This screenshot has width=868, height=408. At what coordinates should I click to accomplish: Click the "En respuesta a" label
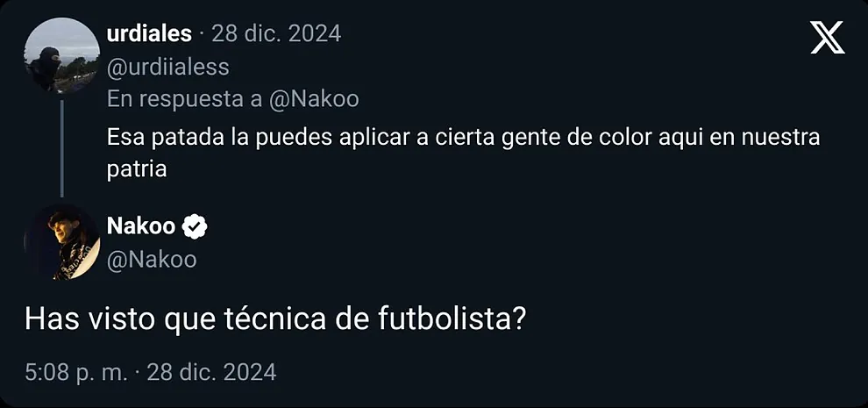(x=184, y=98)
